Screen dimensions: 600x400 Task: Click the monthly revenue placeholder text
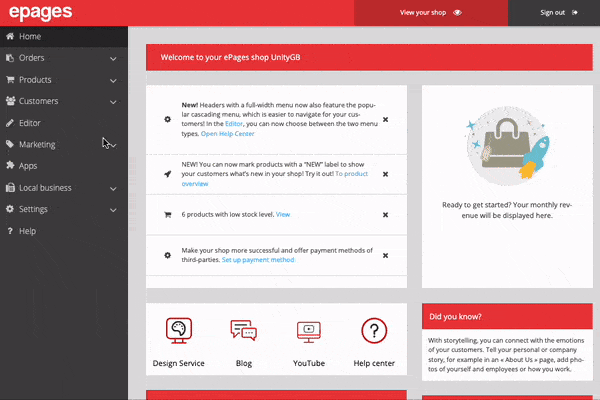coord(507,210)
